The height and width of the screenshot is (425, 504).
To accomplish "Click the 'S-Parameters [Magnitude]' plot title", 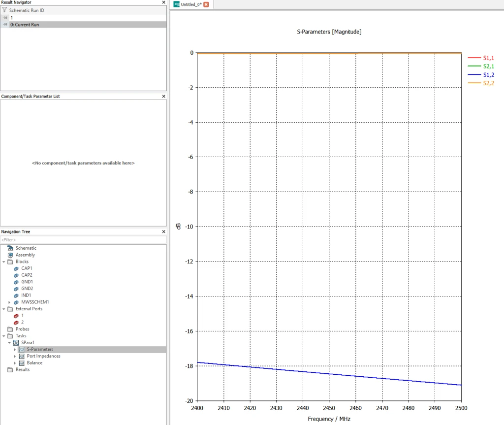I will [x=329, y=32].
